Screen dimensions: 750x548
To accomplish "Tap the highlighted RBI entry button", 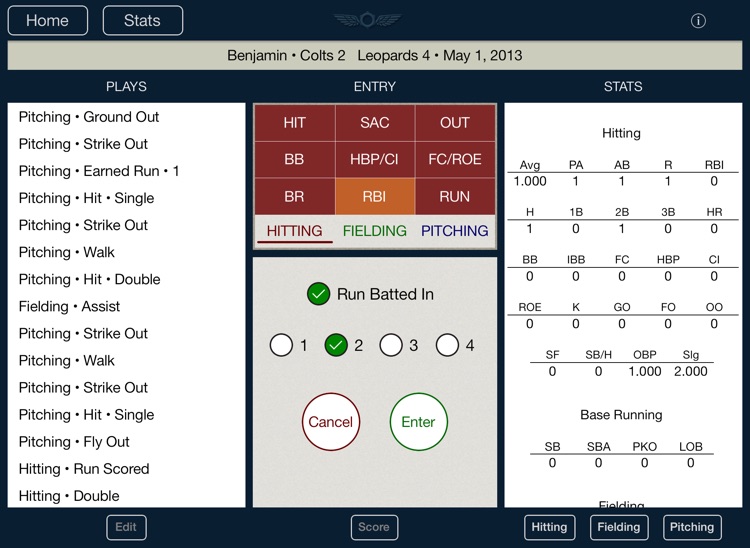I will (x=375, y=197).
